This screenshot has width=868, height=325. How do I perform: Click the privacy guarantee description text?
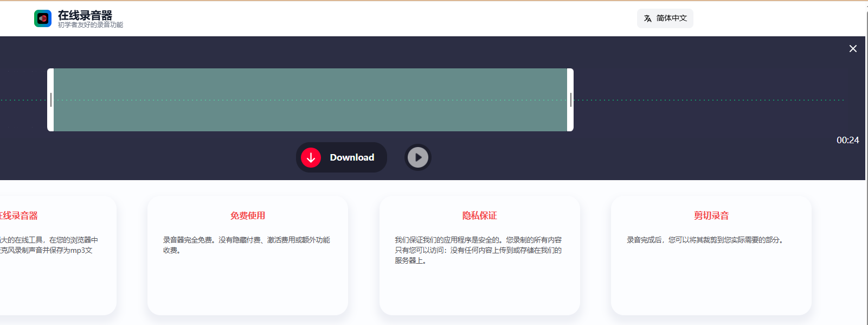pos(478,250)
